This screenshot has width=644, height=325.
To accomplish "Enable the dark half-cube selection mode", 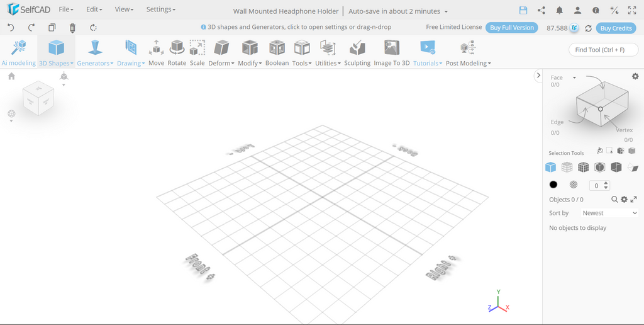I will (x=616, y=167).
